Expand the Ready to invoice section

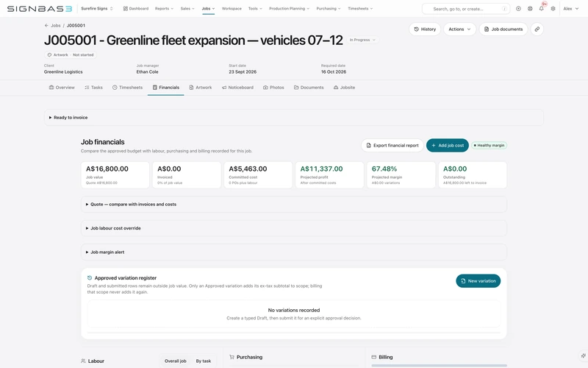pyautogui.click(x=293, y=118)
